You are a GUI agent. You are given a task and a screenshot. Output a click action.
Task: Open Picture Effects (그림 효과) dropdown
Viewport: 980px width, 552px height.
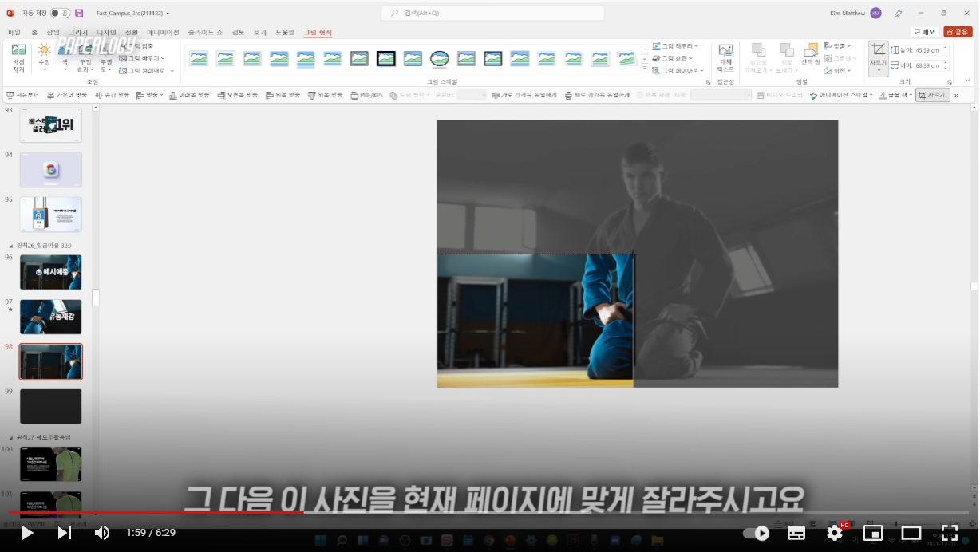pos(671,58)
